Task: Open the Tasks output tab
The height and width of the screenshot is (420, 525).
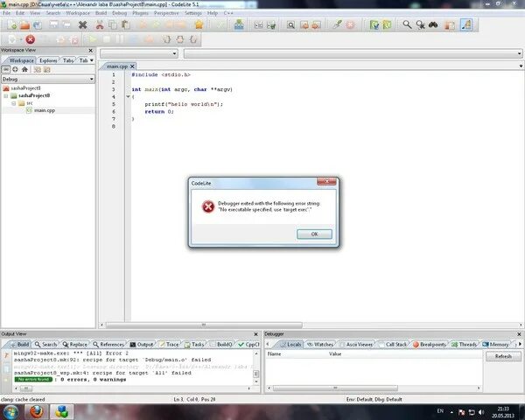Action: [194, 344]
